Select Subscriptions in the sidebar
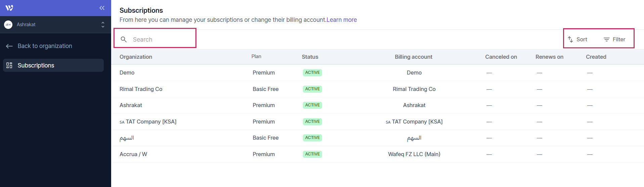The image size is (644, 187). [x=36, y=65]
